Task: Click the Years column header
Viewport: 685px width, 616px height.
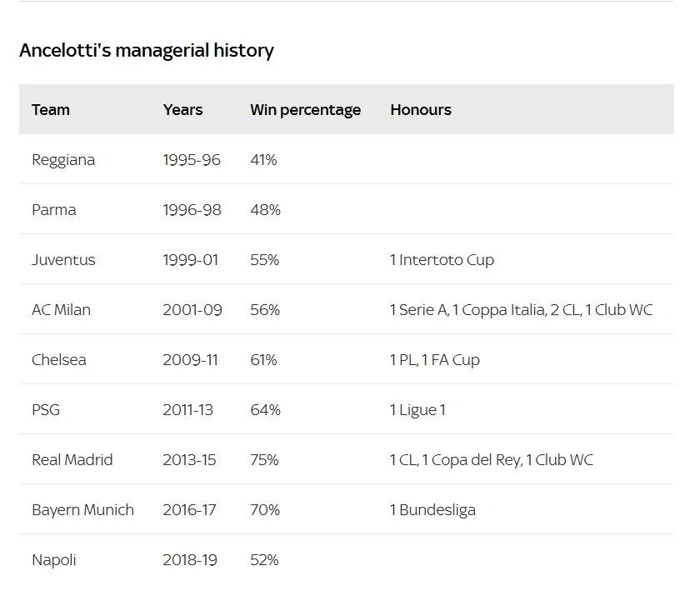Action: point(182,109)
